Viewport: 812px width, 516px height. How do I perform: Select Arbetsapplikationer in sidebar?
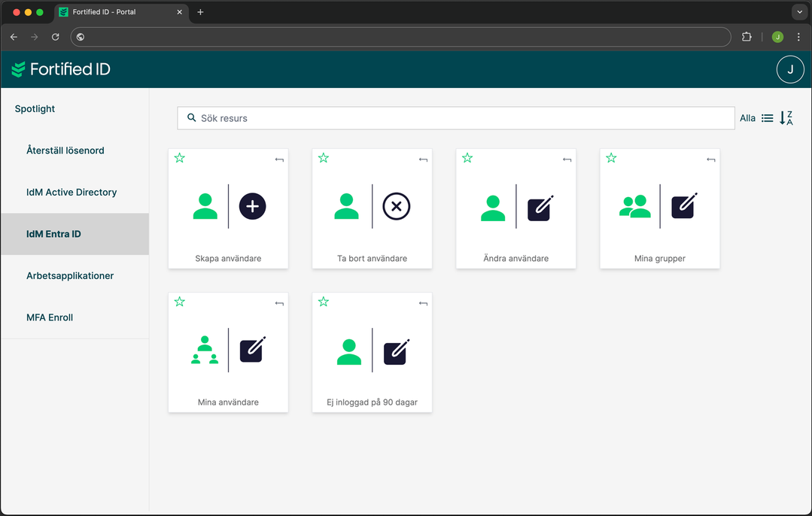[70, 276]
